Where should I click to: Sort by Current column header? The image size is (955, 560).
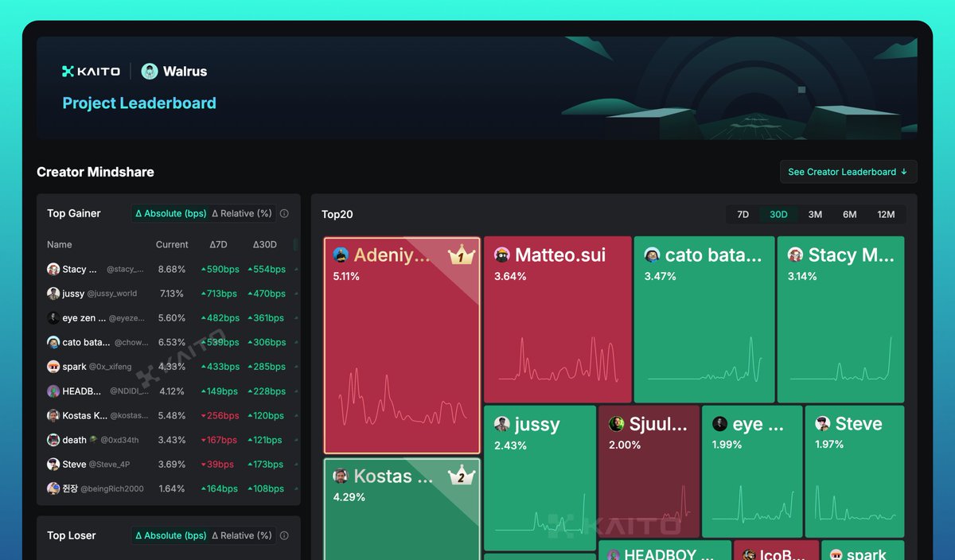click(x=172, y=245)
